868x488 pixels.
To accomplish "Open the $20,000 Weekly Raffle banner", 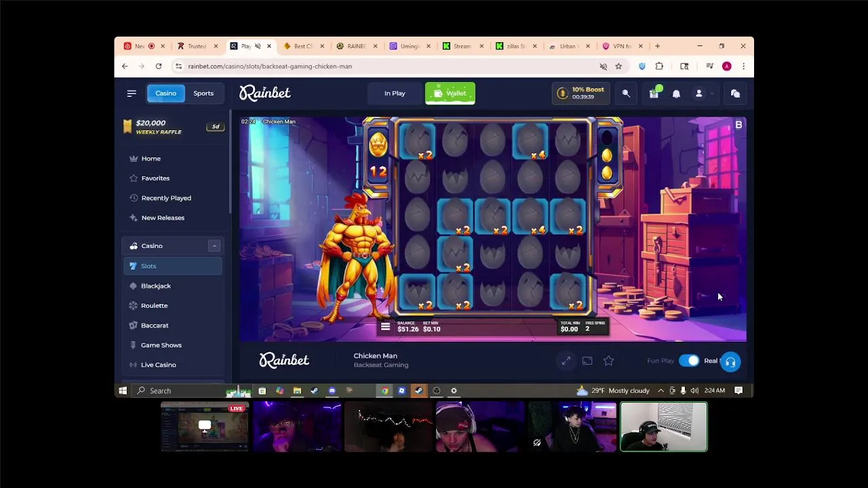I will [x=172, y=127].
